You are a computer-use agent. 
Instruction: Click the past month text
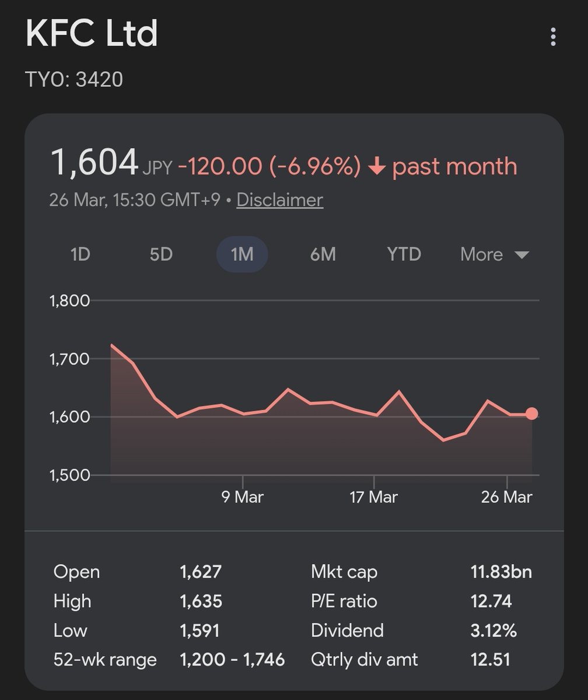(x=454, y=167)
